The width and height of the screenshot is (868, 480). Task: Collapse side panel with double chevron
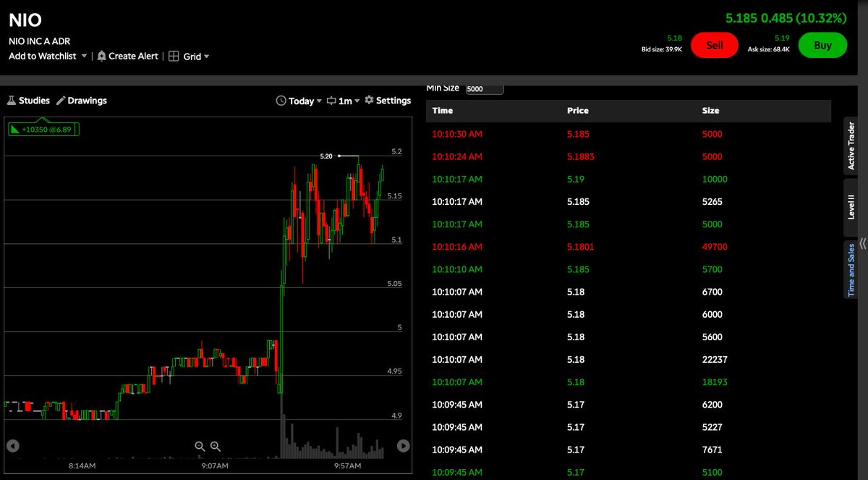tap(863, 243)
